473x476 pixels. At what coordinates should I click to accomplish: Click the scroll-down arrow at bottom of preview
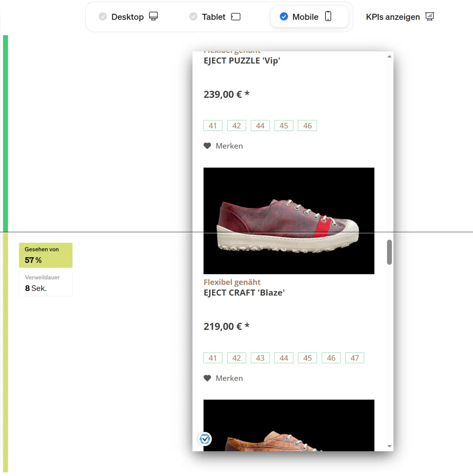(x=389, y=446)
